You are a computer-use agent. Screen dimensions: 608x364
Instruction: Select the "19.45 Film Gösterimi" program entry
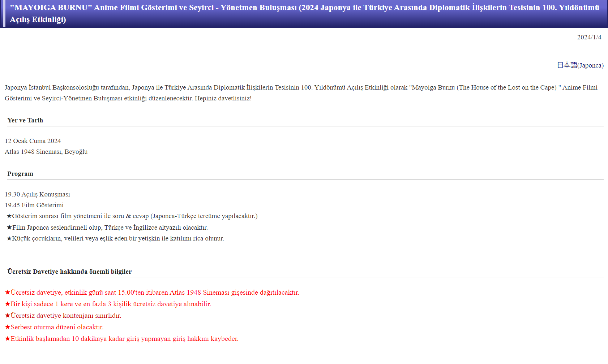34,205
